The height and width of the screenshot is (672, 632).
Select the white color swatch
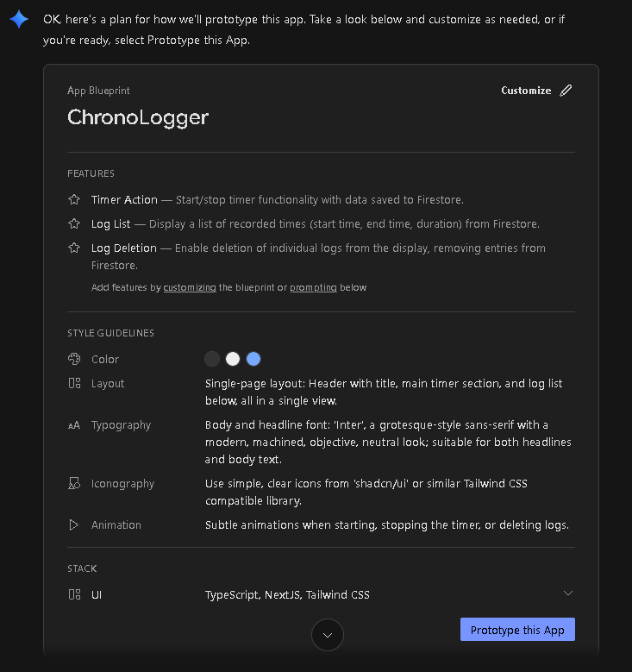[233, 359]
